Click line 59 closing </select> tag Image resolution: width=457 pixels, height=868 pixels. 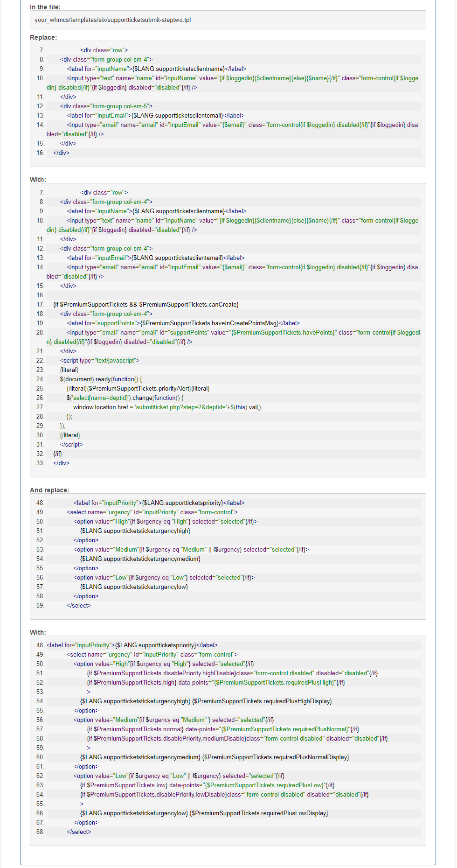point(79,605)
